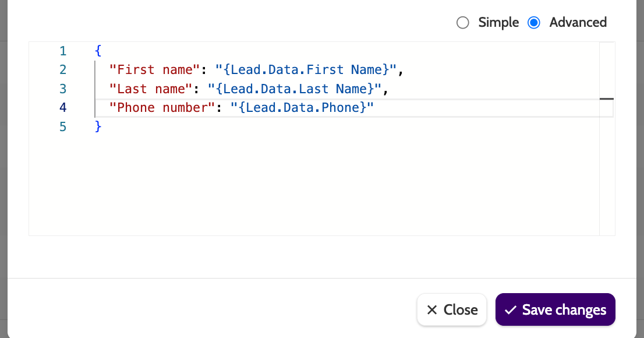Screen dimensions: 644x338
Task: Click the editor's vertical scrollbar marker
Action: click(x=607, y=99)
